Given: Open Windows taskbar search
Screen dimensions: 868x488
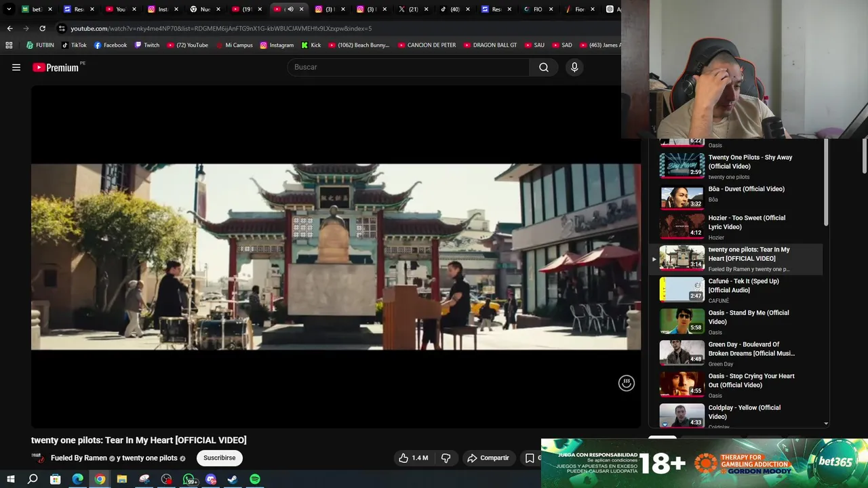Looking at the screenshot, I should coord(33,479).
